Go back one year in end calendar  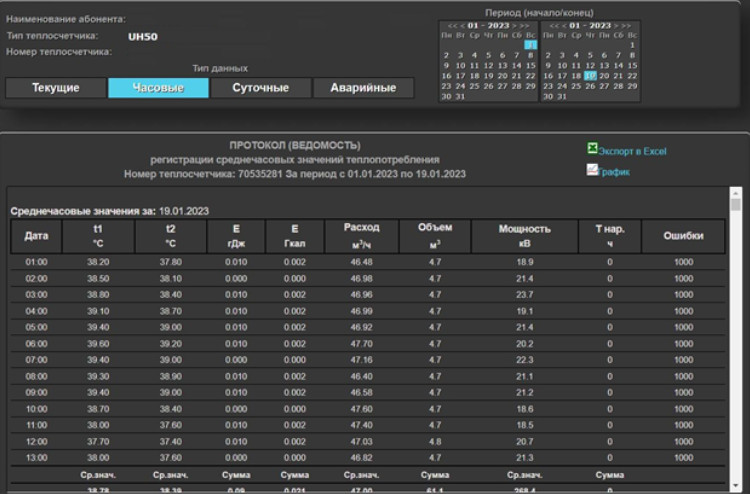tap(554, 26)
